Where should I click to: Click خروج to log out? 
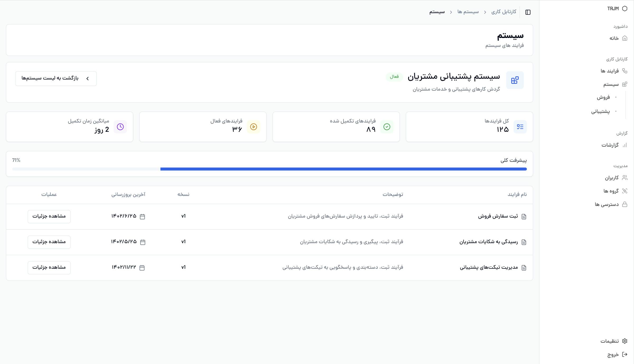coord(613,355)
